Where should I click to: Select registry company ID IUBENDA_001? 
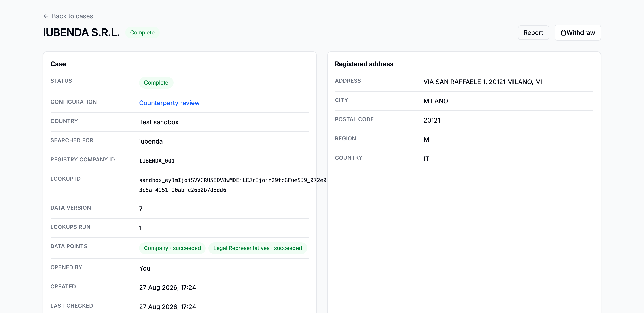[x=157, y=161]
